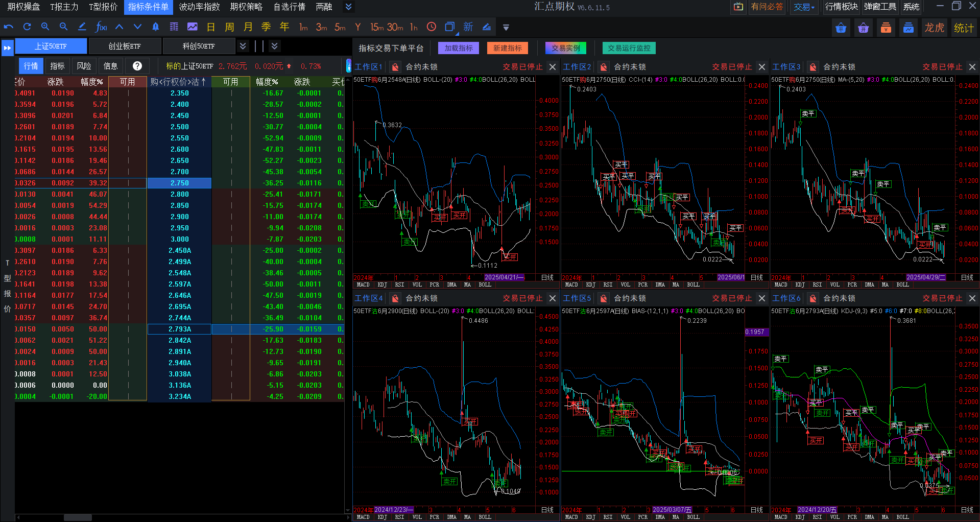
Task: Zoom in with the magnifier plus icon
Action: point(45,27)
